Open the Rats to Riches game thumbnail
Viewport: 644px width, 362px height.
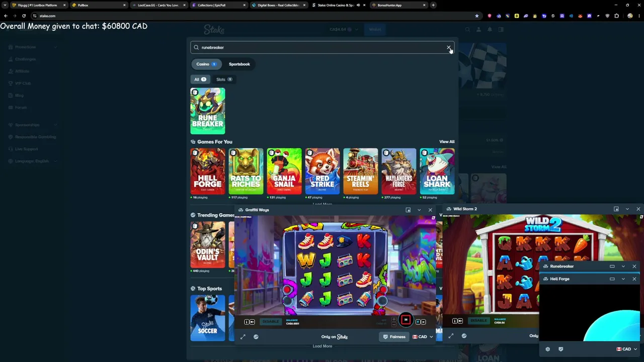(x=246, y=171)
